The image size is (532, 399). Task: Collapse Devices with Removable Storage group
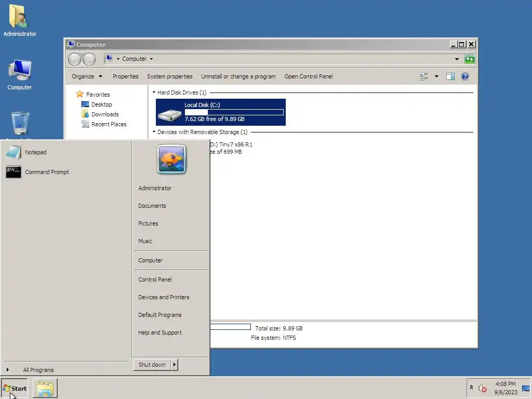point(154,131)
